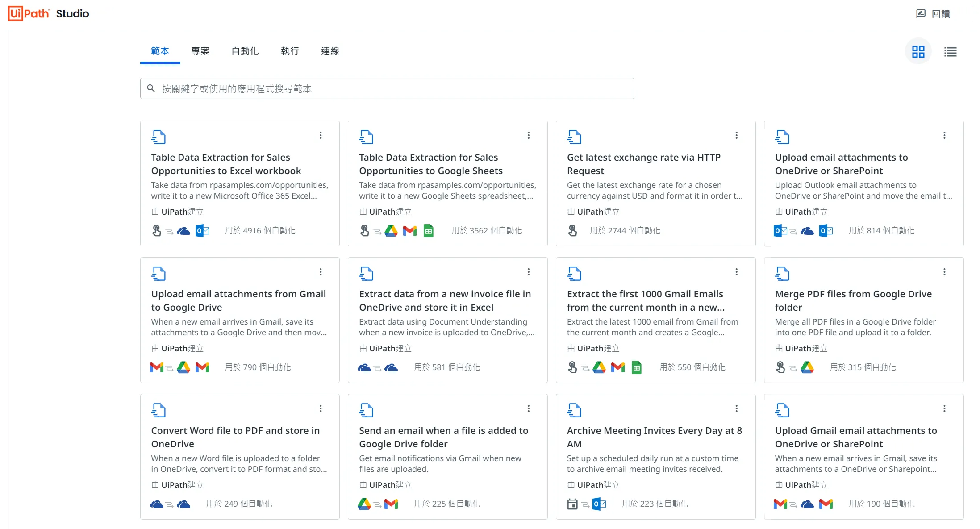The width and height of the screenshot is (980, 529).
Task: Open the 自動化 tab
Action: pyautogui.click(x=245, y=51)
